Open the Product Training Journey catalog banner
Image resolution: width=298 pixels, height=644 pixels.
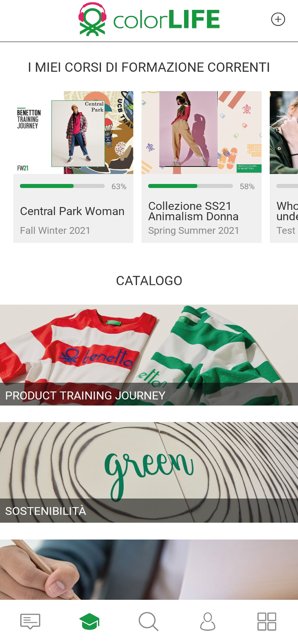pyautogui.click(x=149, y=355)
